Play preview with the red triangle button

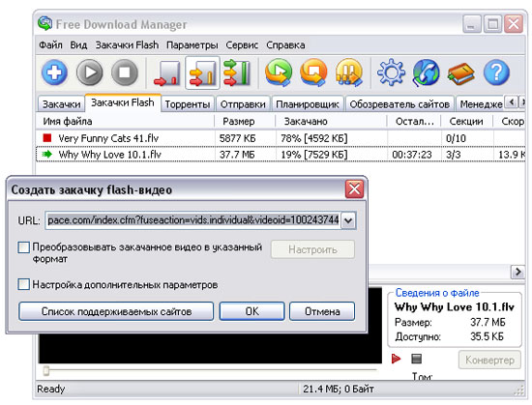[x=396, y=359]
